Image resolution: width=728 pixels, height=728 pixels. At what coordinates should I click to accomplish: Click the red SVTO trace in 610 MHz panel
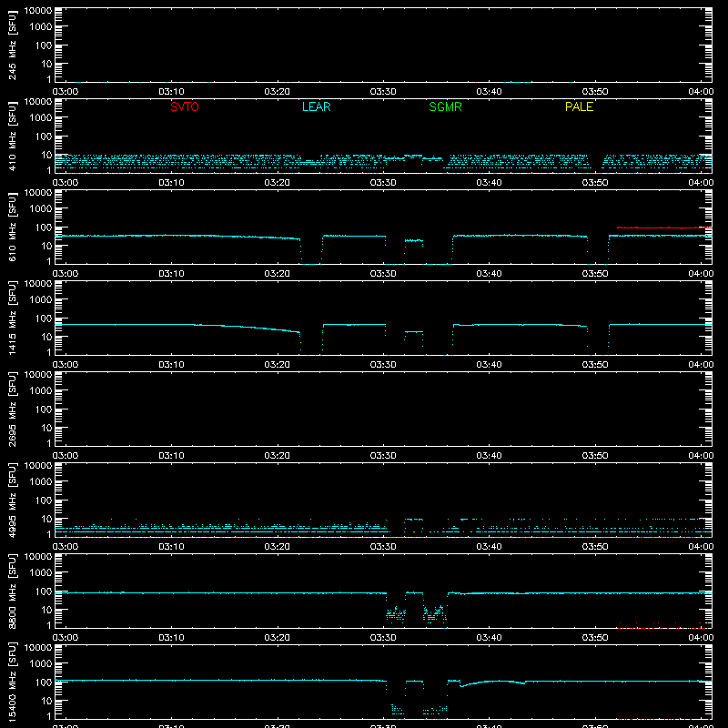tap(664, 227)
